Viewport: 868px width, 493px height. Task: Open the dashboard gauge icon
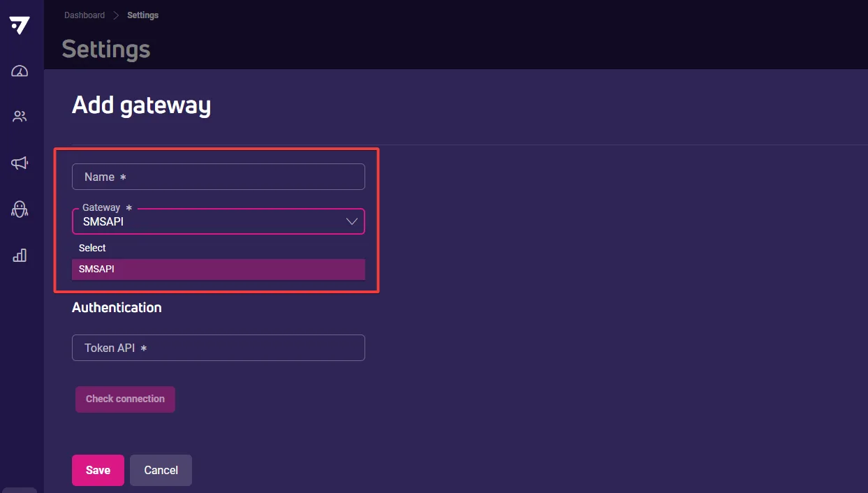click(x=20, y=71)
